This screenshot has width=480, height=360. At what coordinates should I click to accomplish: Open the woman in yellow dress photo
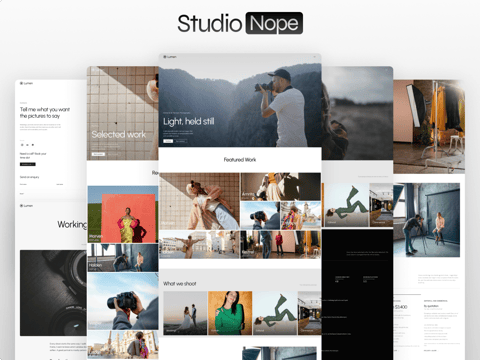coord(123,214)
